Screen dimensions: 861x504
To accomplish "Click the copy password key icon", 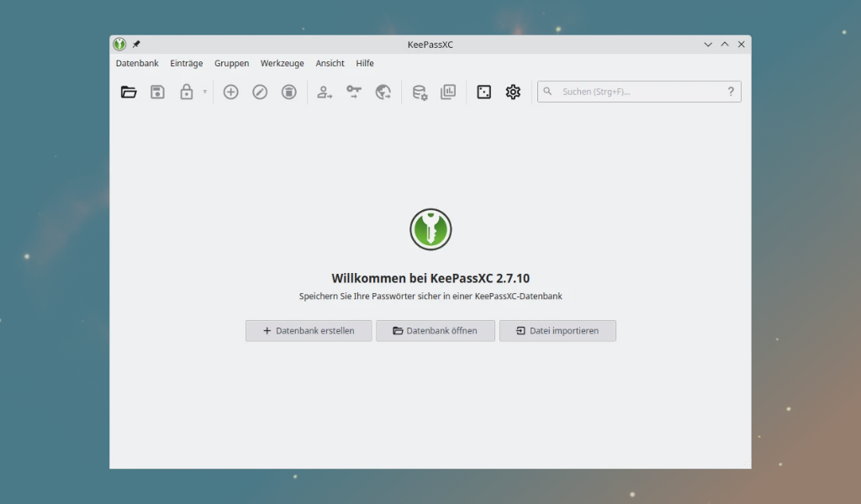I will [354, 92].
